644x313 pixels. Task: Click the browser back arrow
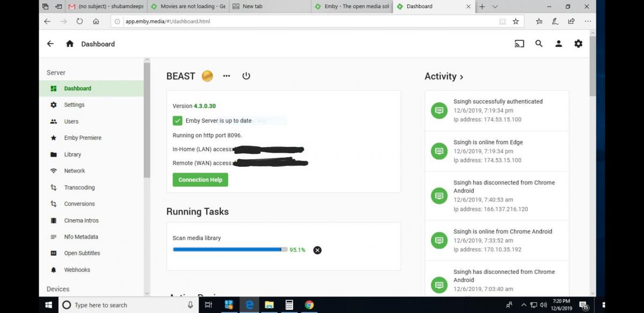point(47,21)
